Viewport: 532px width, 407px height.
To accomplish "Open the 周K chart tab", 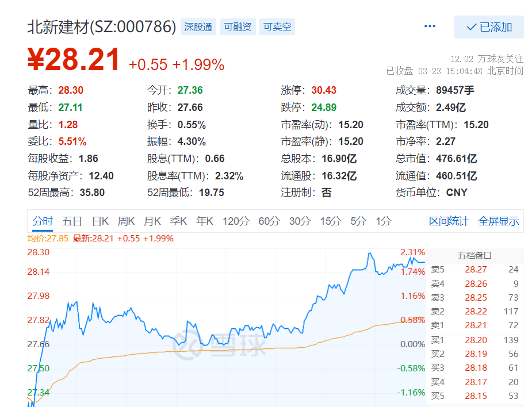I will pyautogui.click(x=126, y=221).
